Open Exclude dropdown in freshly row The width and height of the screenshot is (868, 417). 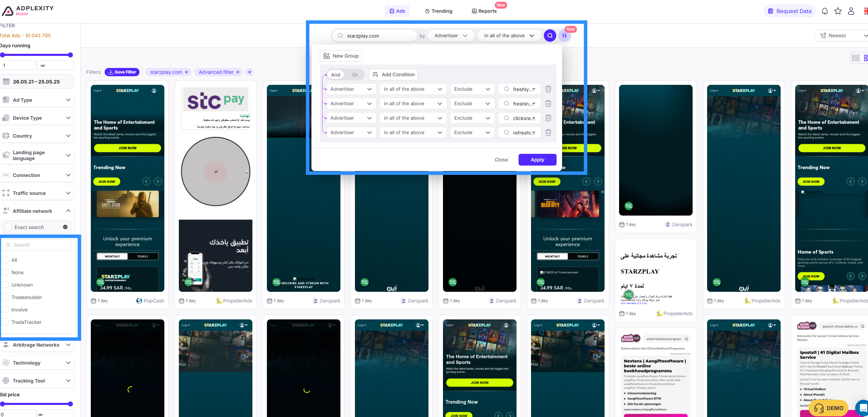[x=472, y=89]
